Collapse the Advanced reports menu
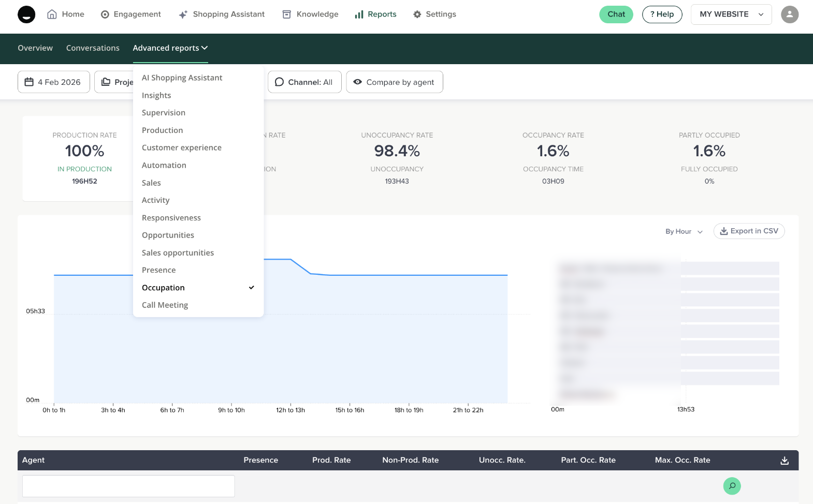Screen dimensions: 813x504 pos(170,48)
